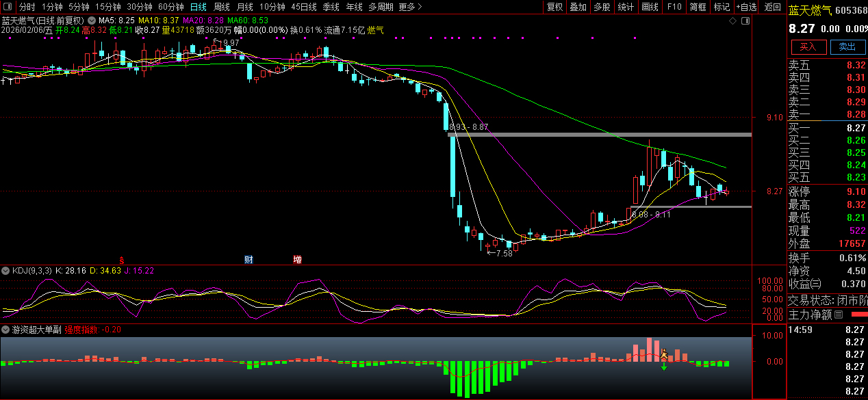Select the 60分钟 period tab
This screenshot has height=400, width=868.
coord(170,7)
